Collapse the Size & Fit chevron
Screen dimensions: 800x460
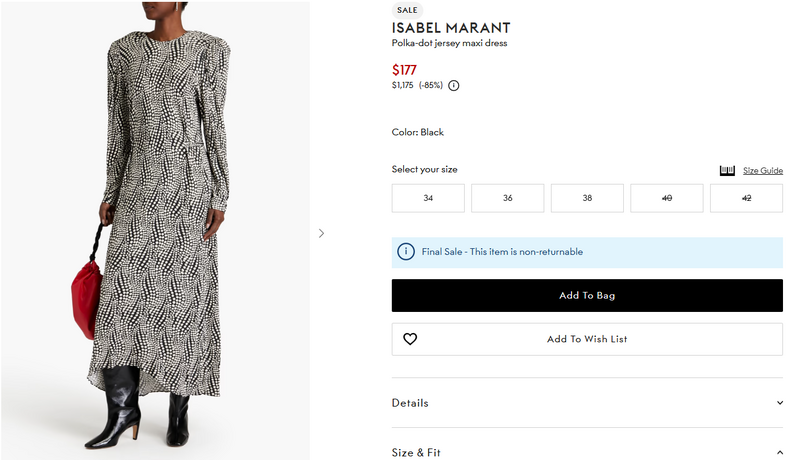[780, 453]
